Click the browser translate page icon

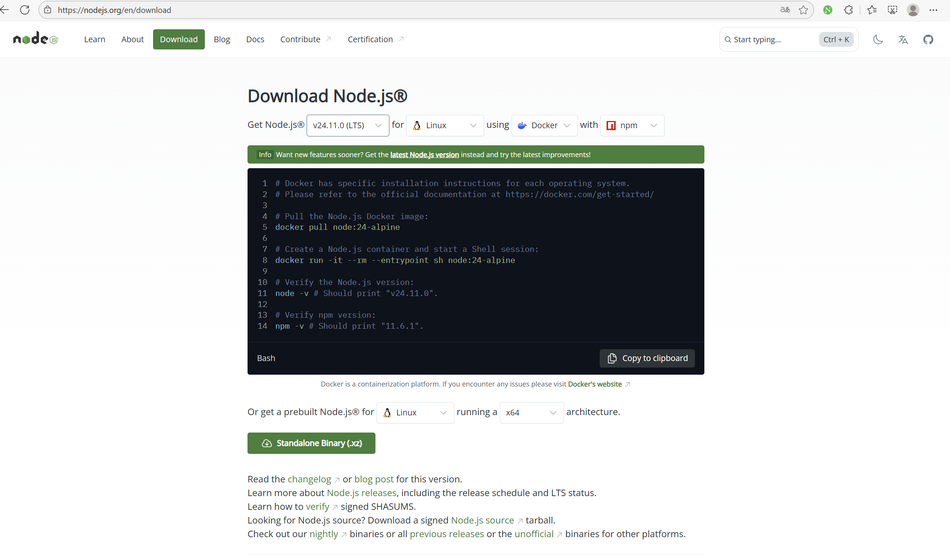[785, 10]
